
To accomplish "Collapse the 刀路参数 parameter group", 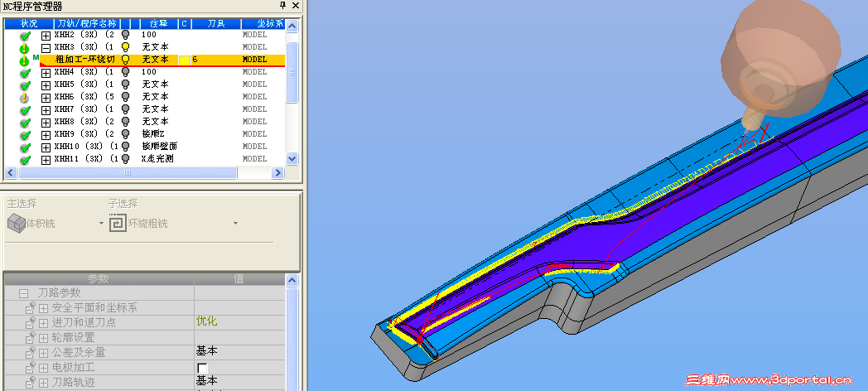I will point(23,293).
